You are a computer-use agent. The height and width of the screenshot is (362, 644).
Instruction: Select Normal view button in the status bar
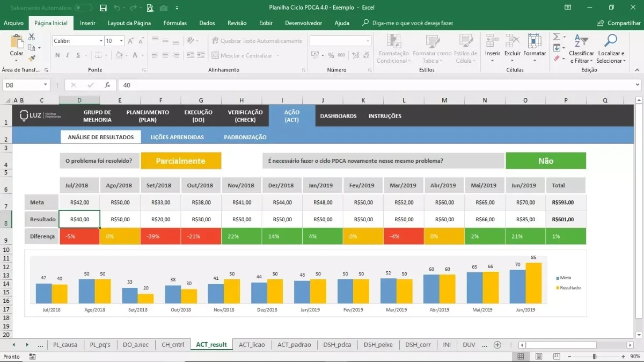coord(521,357)
